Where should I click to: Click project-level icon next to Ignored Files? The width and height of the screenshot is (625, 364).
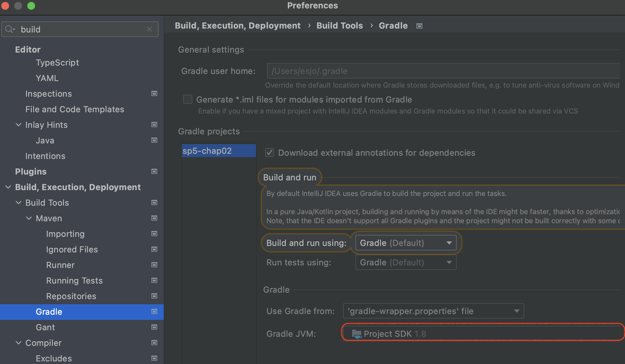pyautogui.click(x=154, y=249)
